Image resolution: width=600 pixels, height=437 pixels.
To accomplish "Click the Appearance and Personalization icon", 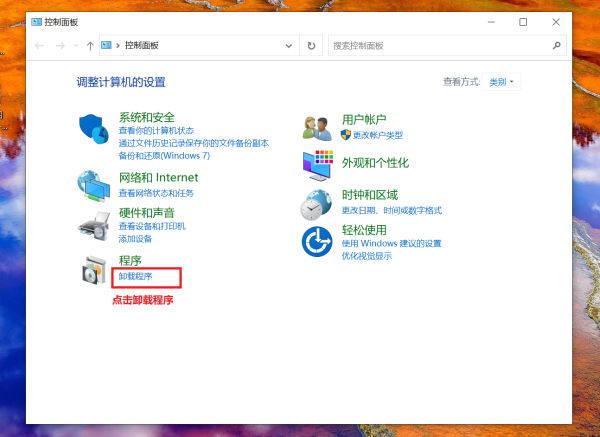I will tap(317, 164).
